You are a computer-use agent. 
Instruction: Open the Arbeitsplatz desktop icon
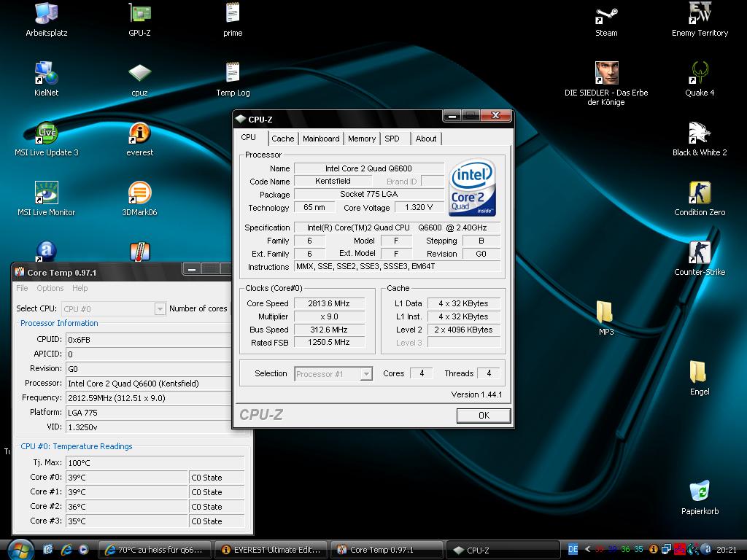[x=46, y=20]
